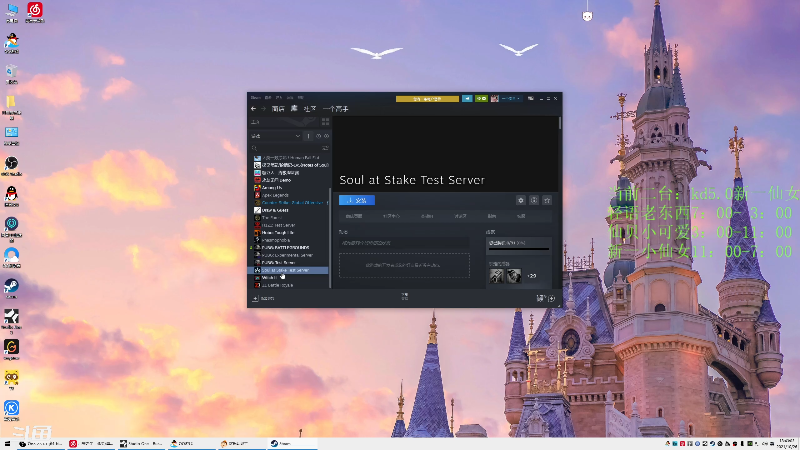Select Soul at Stake Test Server entry
The image size is (800, 450).
click(288, 270)
